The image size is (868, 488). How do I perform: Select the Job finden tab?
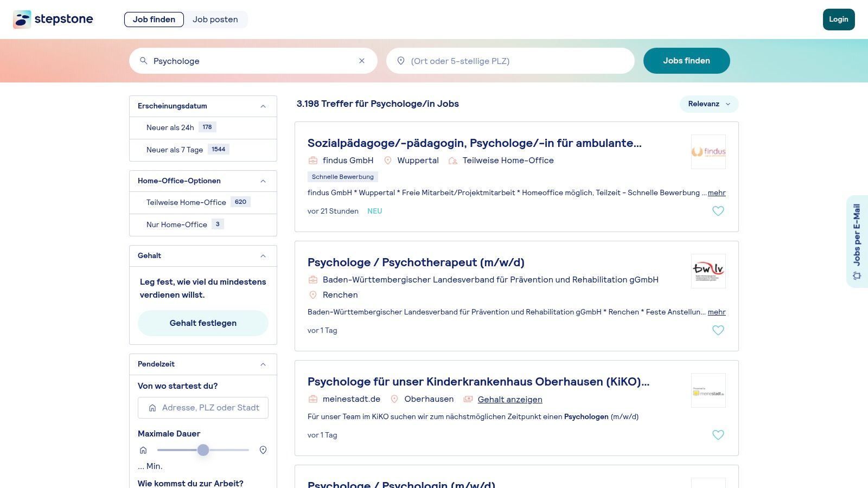[x=154, y=20]
